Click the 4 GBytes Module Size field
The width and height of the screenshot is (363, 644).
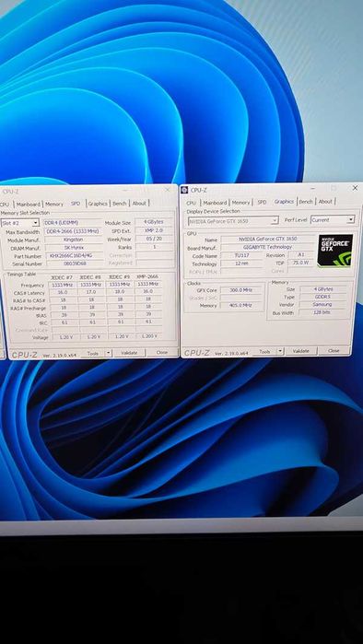[155, 222]
